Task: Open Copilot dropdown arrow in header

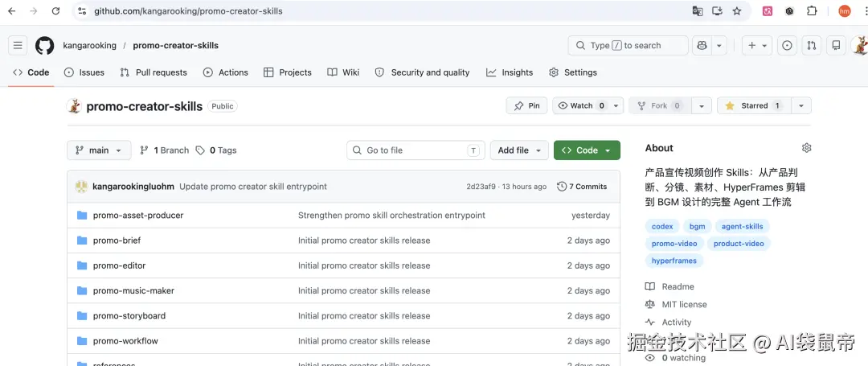Action: (719, 45)
